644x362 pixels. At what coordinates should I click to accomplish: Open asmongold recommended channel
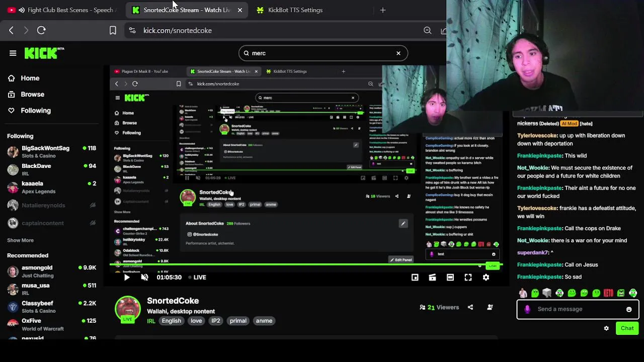51,271
